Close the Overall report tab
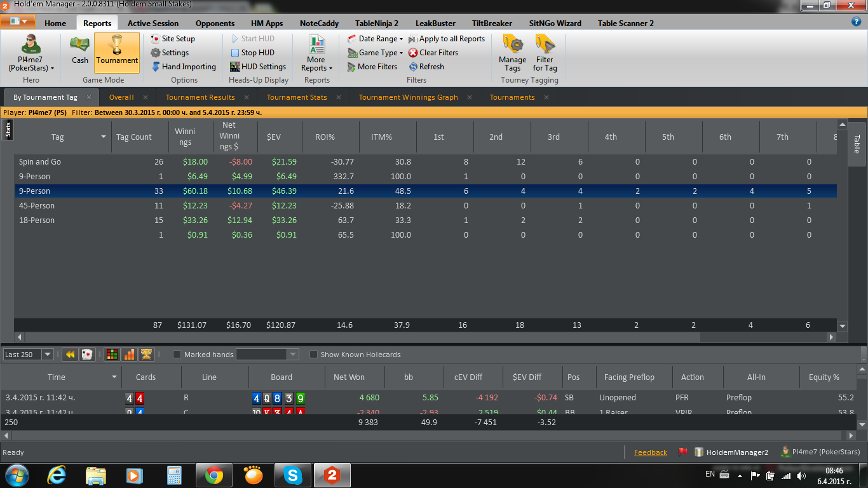The width and height of the screenshot is (868, 488). (x=146, y=97)
